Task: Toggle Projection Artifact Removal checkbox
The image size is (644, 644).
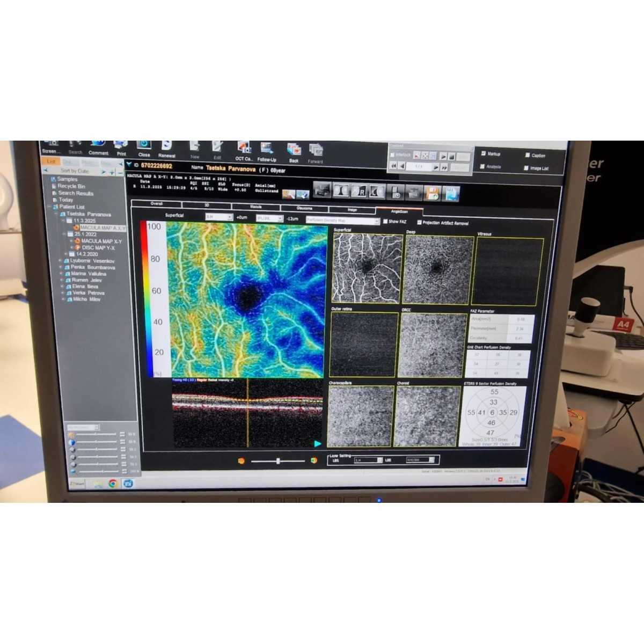Action: click(x=419, y=222)
